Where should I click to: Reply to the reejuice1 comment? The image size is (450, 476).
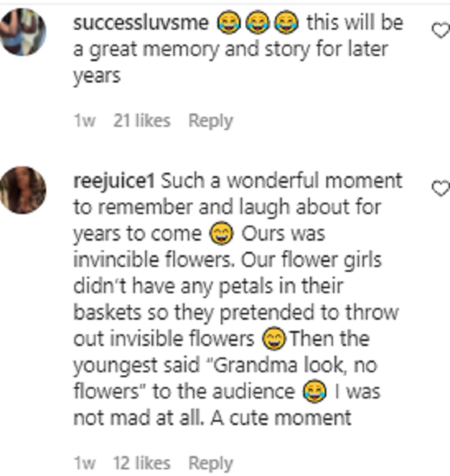click(x=210, y=464)
